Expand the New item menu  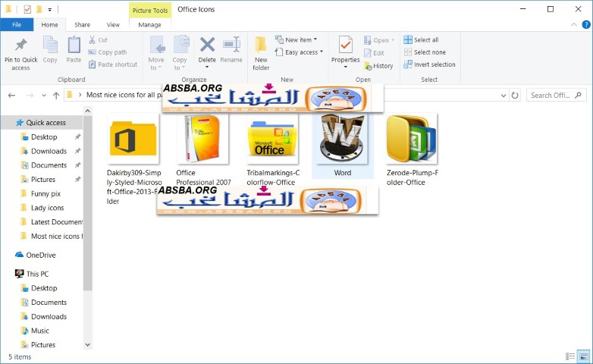(x=296, y=39)
